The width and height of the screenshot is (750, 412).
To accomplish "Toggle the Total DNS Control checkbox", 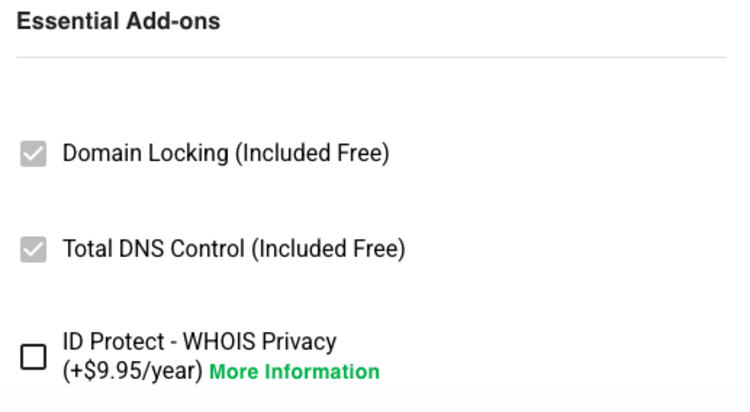I will tap(34, 249).
